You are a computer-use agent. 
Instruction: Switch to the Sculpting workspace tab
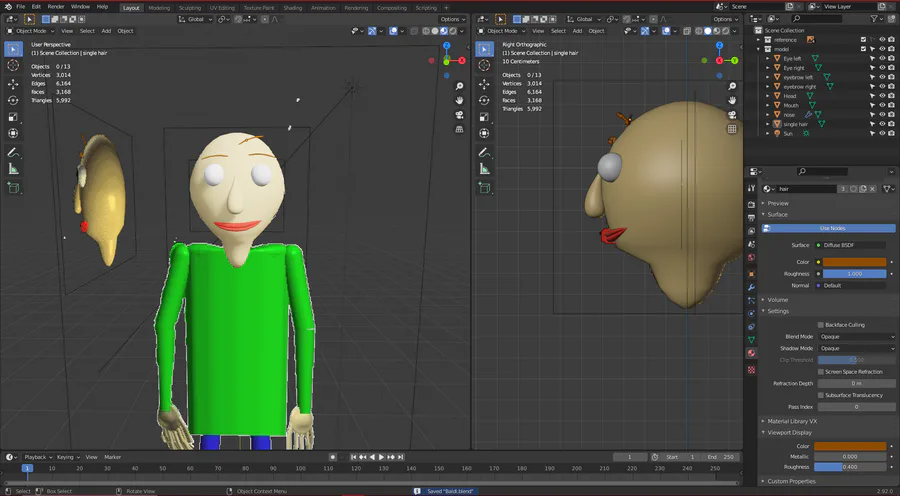(189, 7)
